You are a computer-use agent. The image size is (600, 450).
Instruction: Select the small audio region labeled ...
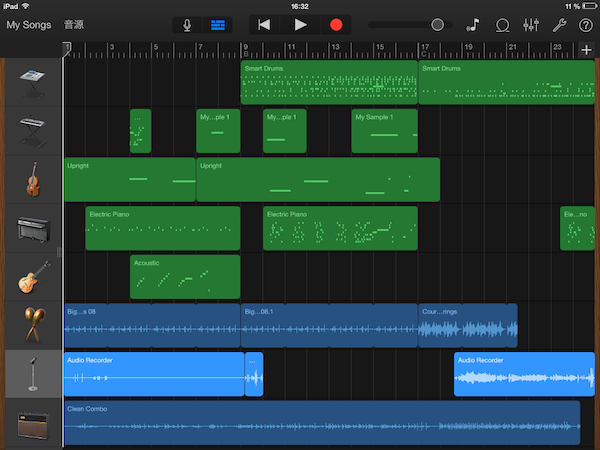254,374
